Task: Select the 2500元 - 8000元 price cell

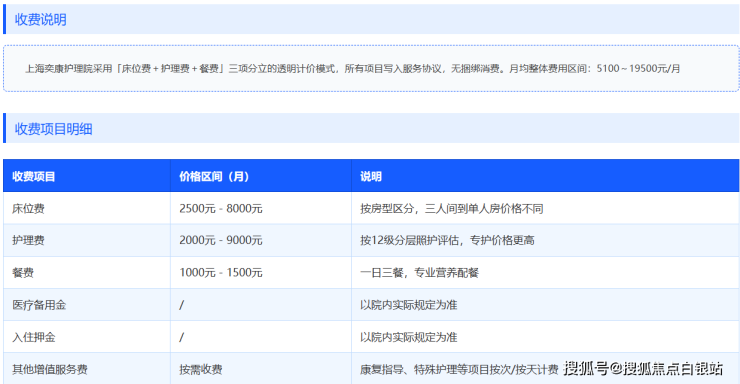Action: (x=261, y=208)
